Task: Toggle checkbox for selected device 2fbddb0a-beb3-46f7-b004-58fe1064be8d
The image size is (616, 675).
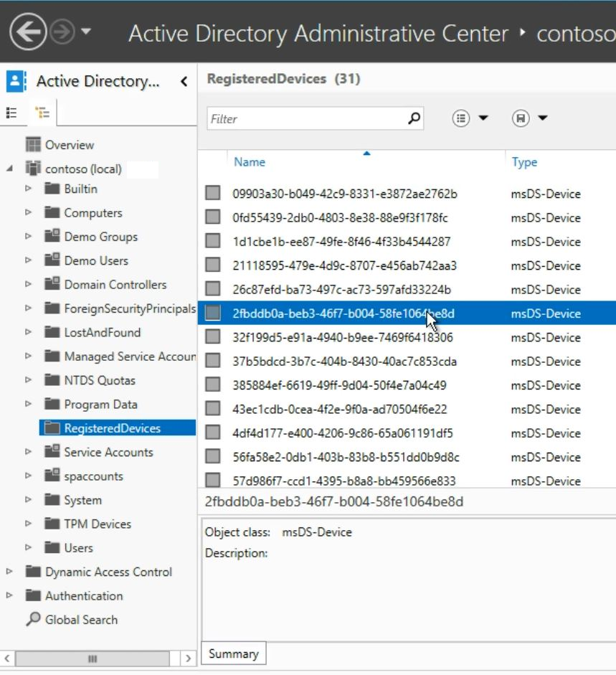Action: [213, 313]
